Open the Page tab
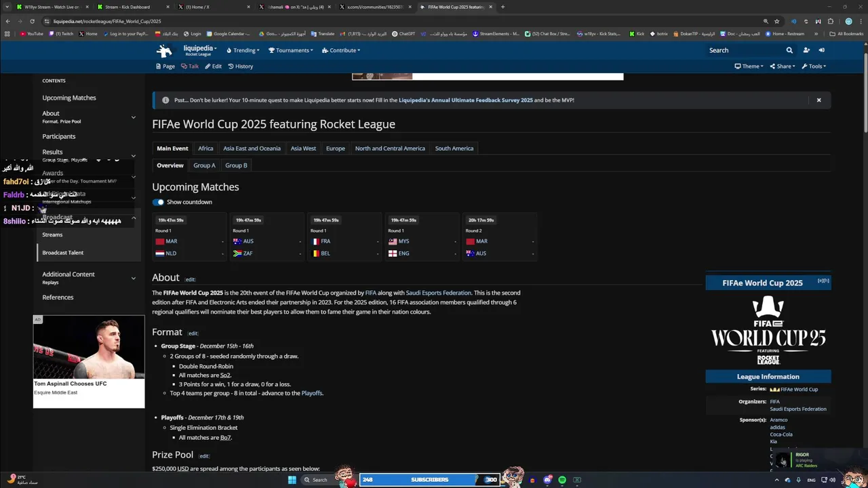868x488 pixels. point(165,66)
